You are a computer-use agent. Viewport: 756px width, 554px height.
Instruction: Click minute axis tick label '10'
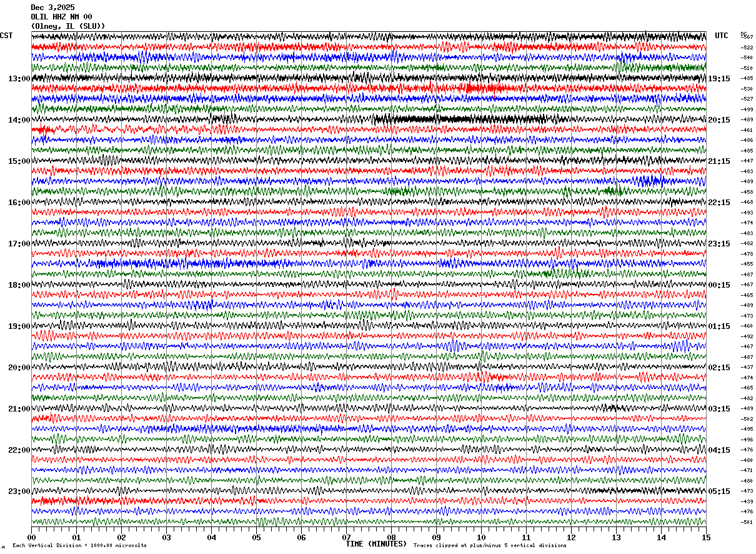pos(481,537)
